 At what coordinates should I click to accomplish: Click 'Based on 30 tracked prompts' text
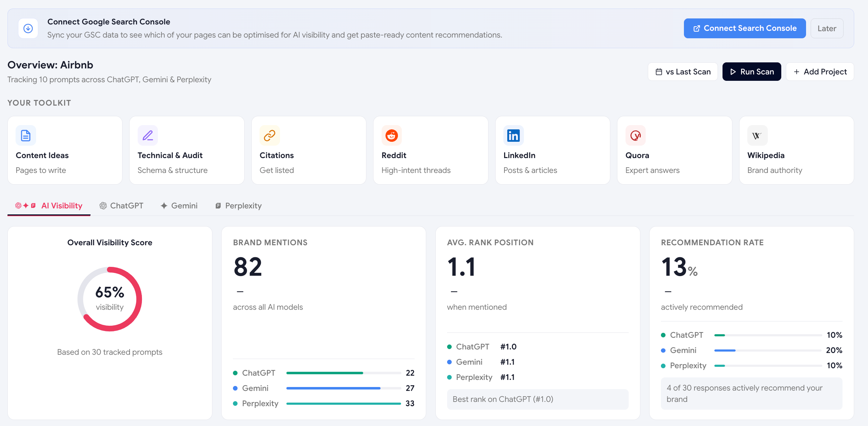(110, 352)
